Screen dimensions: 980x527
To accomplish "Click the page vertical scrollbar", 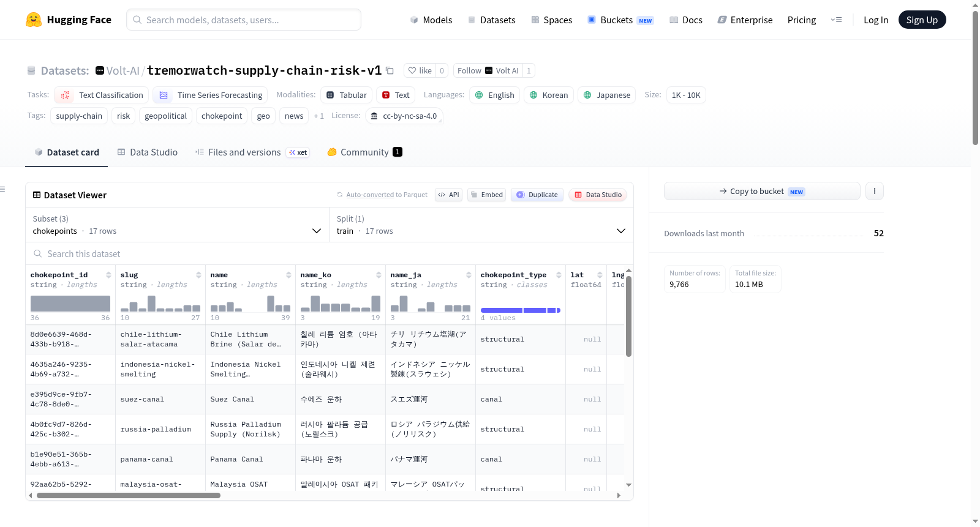I will point(975,78).
